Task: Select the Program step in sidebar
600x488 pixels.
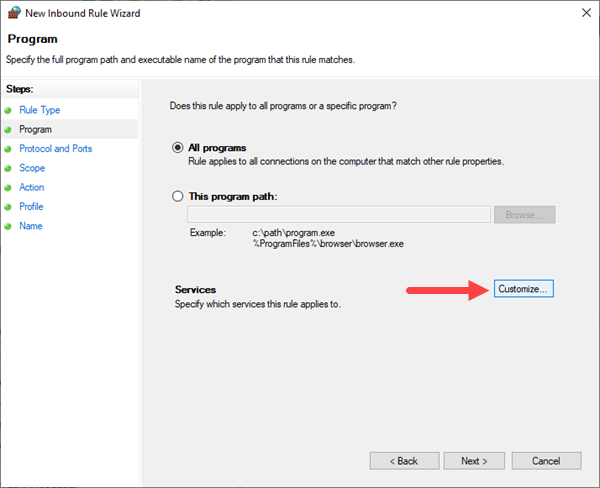Action: [x=36, y=129]
